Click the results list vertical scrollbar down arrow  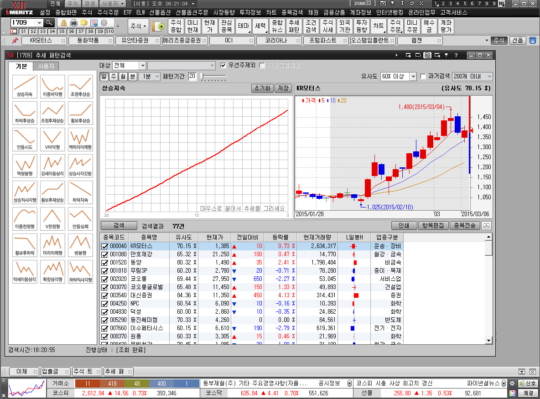click(488, 340)
